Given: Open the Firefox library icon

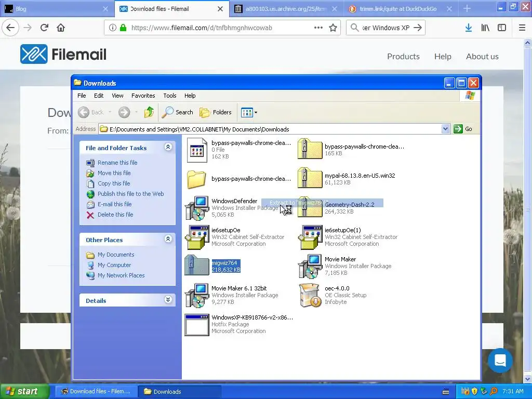Looking at the screenshot, I should click(485, 28).
